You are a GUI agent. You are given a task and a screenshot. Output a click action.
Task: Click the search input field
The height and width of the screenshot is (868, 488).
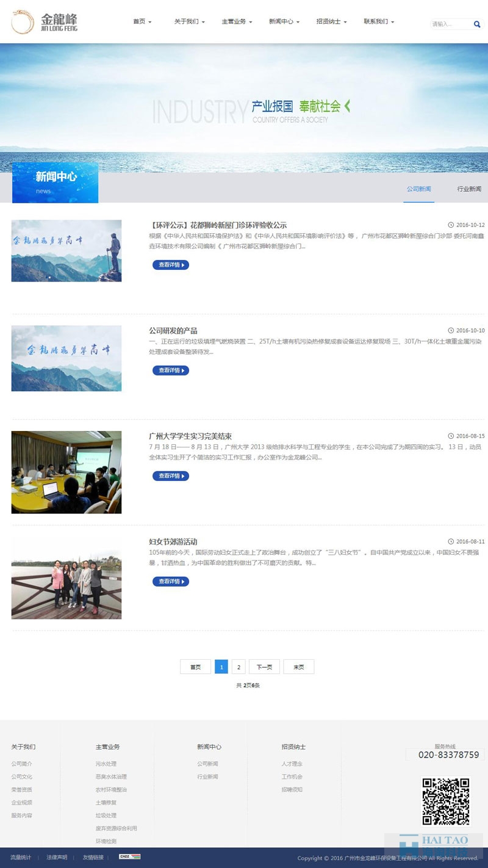pos(451,24)
